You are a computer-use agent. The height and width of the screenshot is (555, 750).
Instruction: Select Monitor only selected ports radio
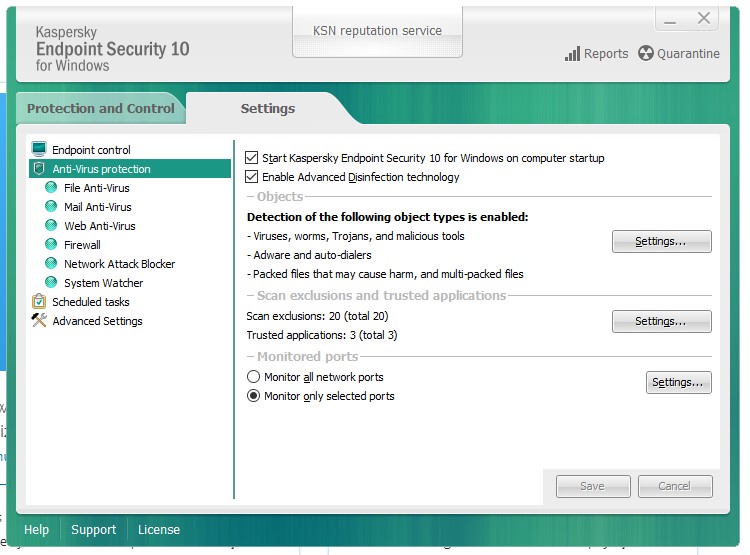tap(254, 396)
